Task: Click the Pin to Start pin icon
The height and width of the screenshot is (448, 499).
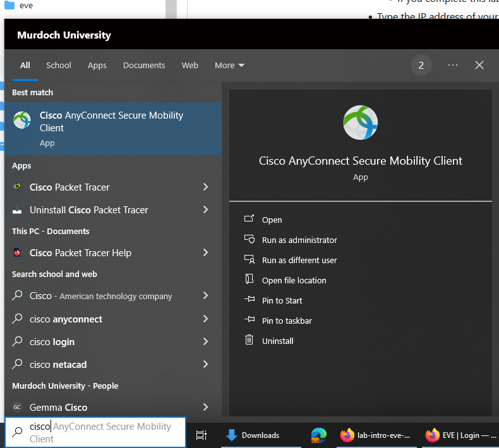Action: click(x=249, y=299)
